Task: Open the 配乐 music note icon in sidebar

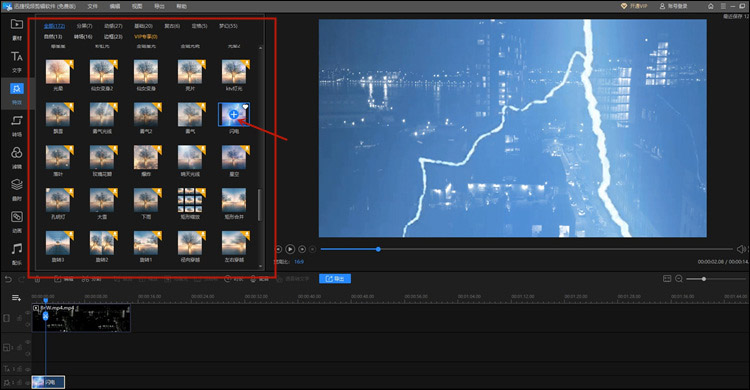Action: pos(17,254)
